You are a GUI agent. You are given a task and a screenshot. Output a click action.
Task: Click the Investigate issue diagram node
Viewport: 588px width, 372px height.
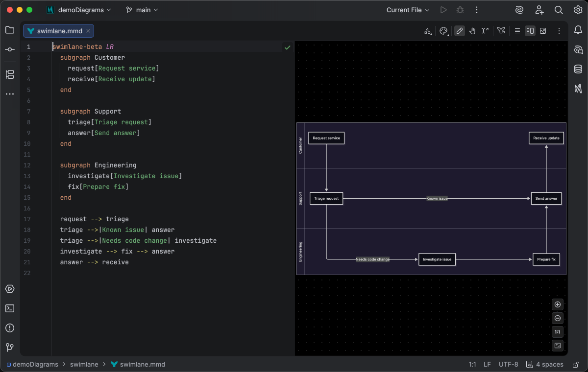437,259
